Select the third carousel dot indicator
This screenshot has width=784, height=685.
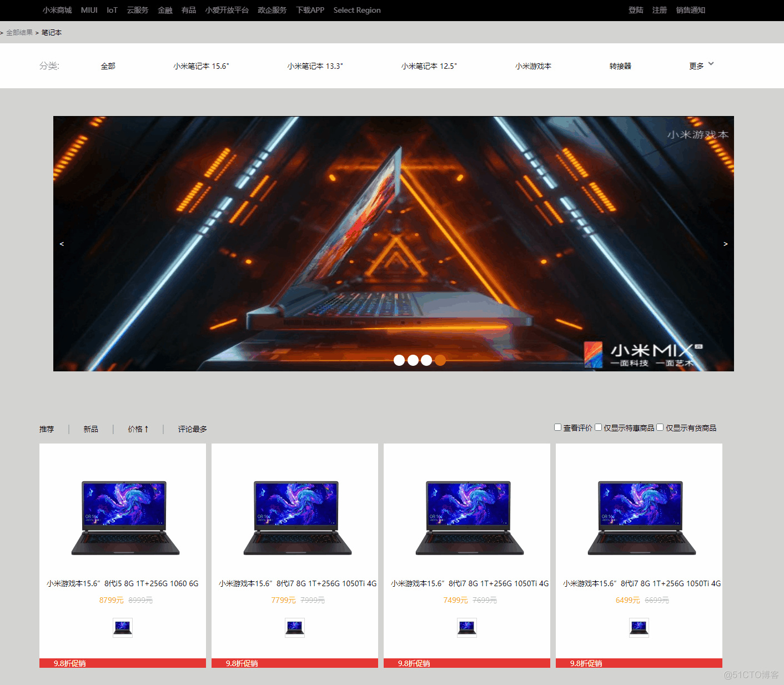(x=426, y=360)
